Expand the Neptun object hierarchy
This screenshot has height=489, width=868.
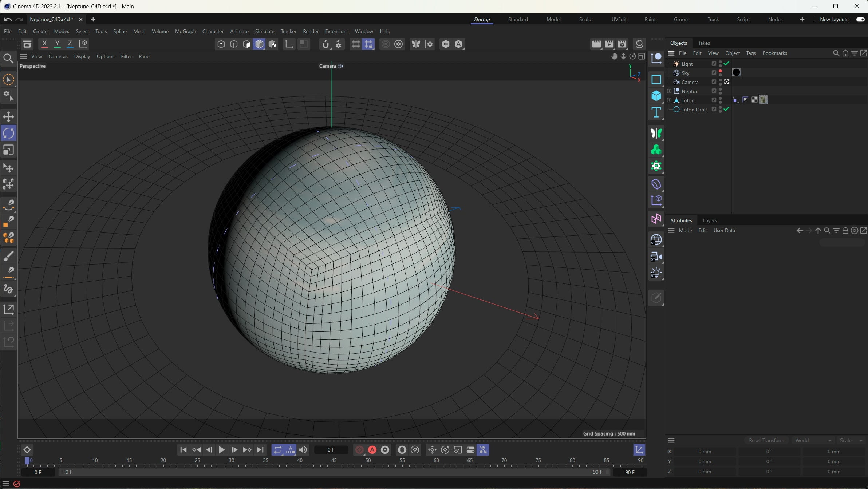point(669,91)
